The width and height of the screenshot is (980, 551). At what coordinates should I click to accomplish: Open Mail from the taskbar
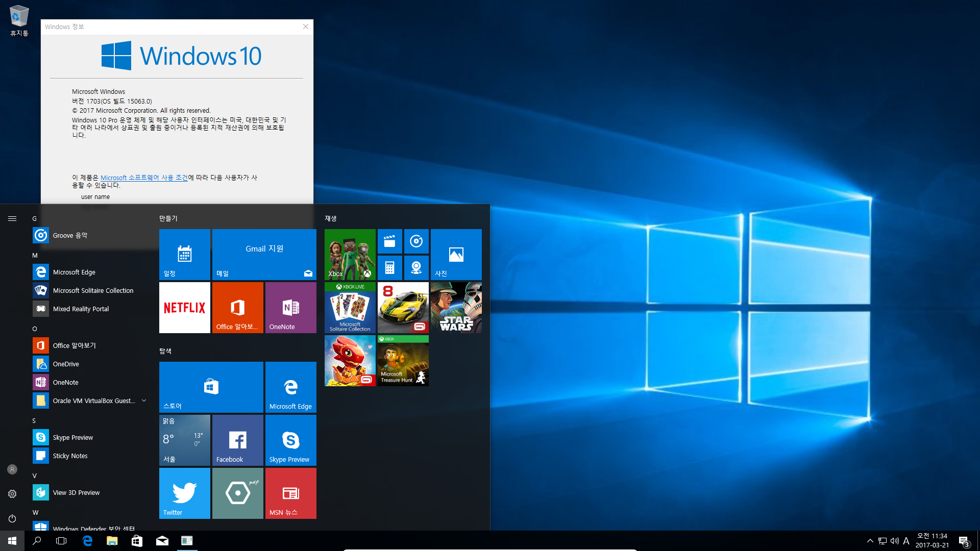coord(162,541)
